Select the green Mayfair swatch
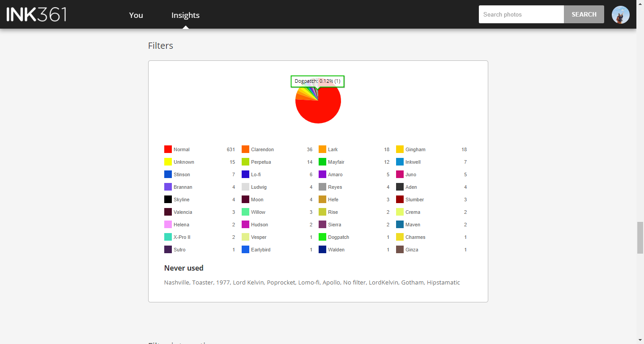The height and width of the screenshot is (344, 644). click(322, 162)
